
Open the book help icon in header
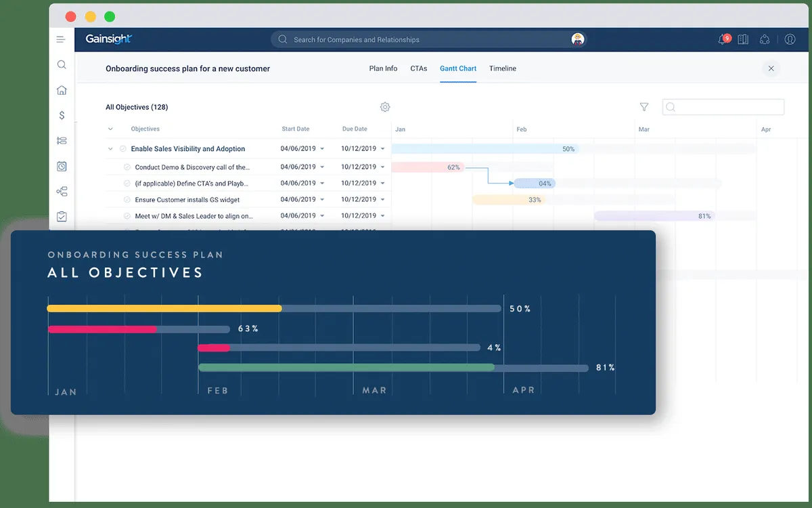[743, 39]
